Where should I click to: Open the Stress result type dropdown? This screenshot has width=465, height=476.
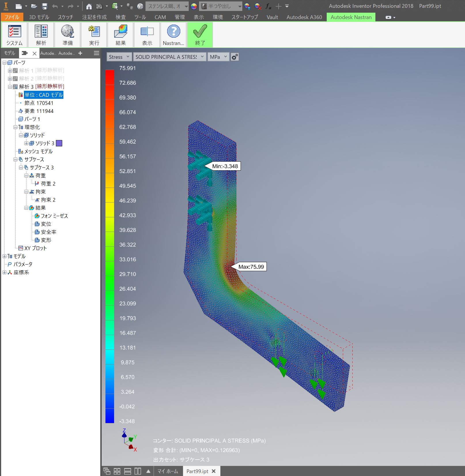click(x=119, y=57)
